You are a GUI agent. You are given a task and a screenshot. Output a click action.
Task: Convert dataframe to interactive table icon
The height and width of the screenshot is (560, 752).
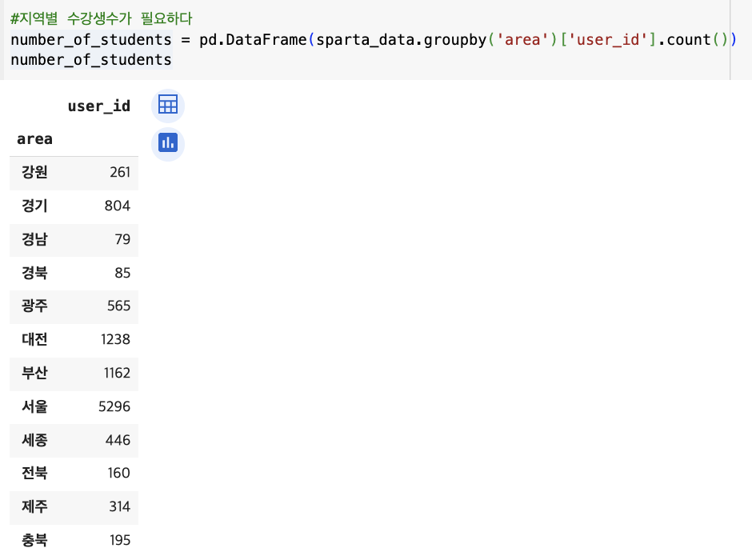click(x=168, y=105)
